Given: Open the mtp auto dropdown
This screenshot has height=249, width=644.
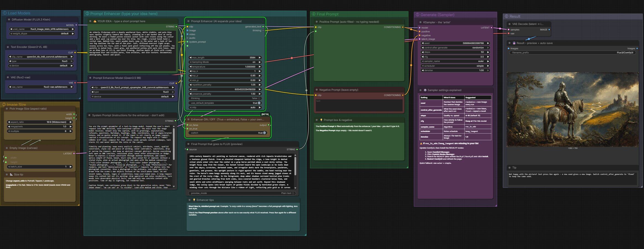Looking at the screenshot, I should 225,108.
